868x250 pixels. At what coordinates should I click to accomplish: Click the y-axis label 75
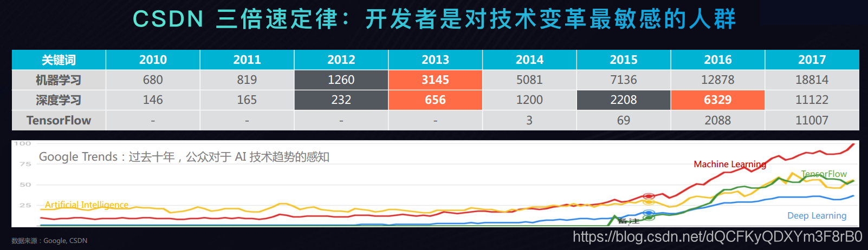pyautogui.click(x=25, y=164)
